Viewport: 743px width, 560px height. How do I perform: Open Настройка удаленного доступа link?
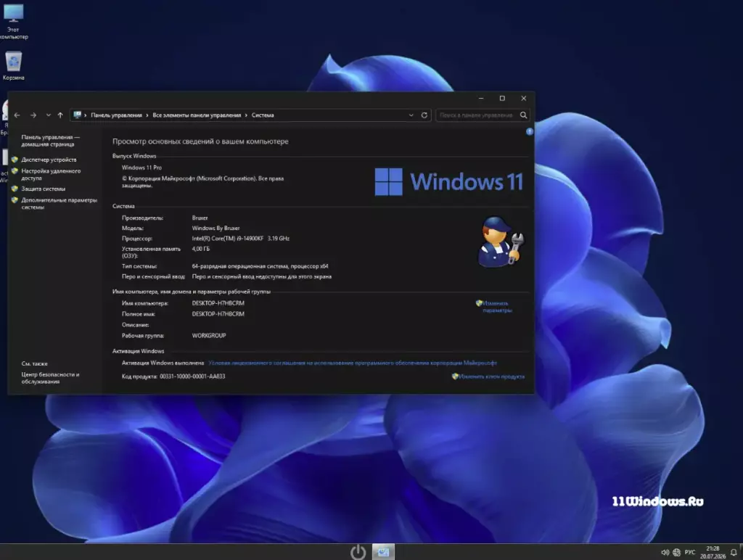tap(51, 174)
